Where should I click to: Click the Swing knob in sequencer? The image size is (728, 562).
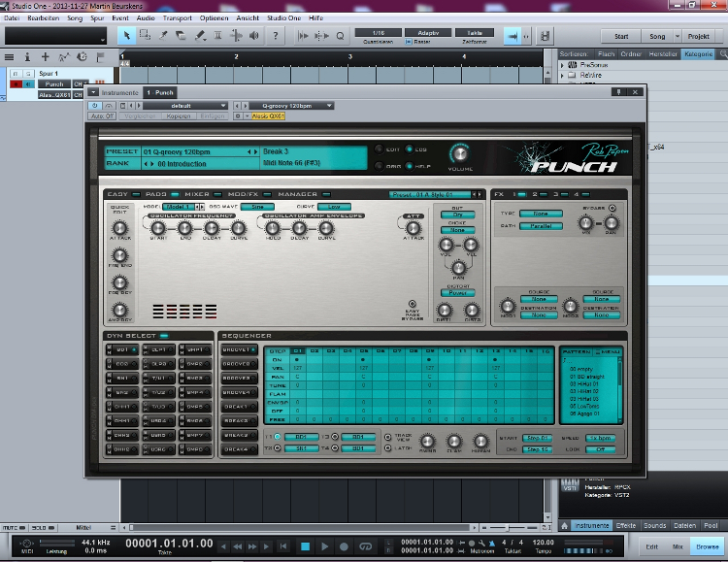pyautogui.click(x=427, y=441)
